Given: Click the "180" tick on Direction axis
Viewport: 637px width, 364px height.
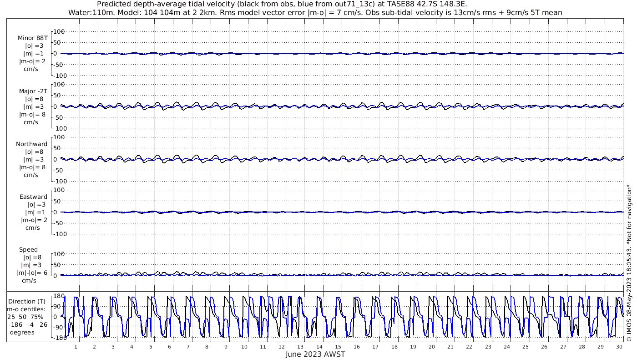Looking at the screenshot, I should tap(58, 296).
